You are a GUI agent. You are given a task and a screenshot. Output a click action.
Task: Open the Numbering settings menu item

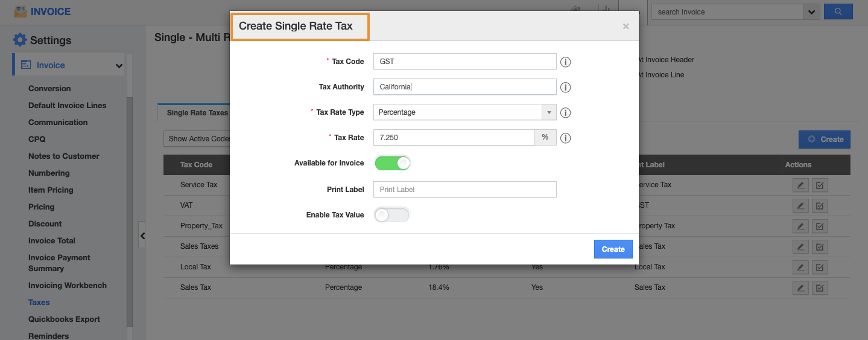[49, 173]
